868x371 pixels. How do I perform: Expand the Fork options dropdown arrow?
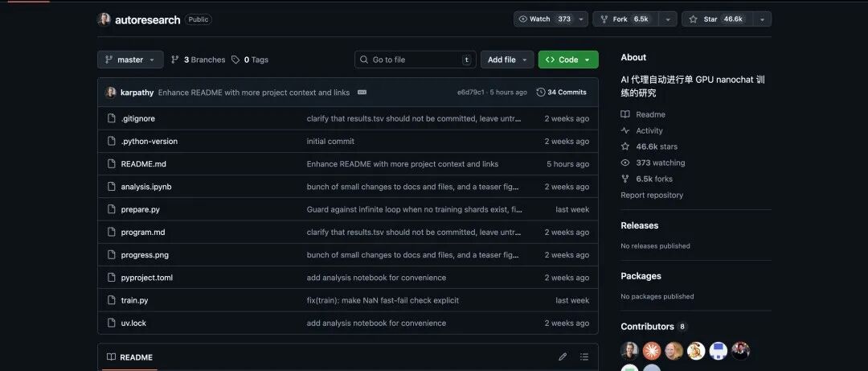[667, 19]
